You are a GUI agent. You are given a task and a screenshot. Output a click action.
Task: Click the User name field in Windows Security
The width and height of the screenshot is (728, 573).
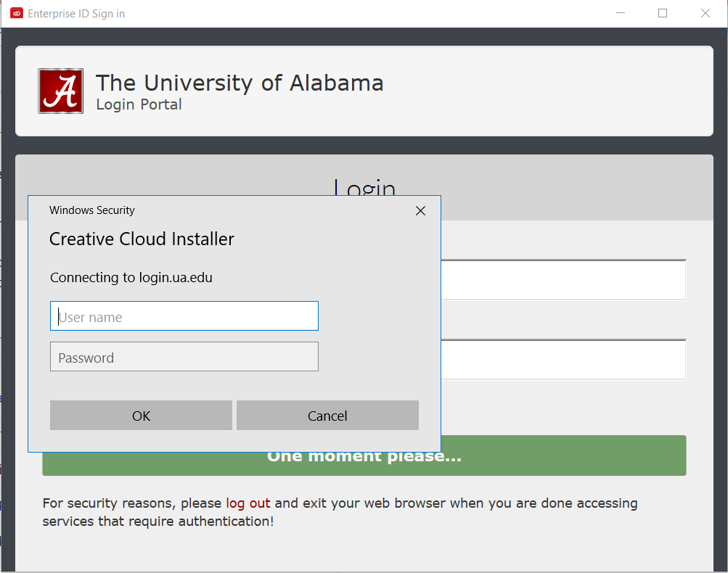[184, 316]
